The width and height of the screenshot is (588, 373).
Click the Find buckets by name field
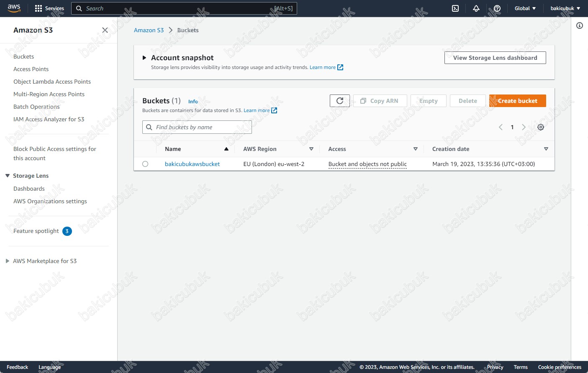pyautogui.click(x=197, y=127)
